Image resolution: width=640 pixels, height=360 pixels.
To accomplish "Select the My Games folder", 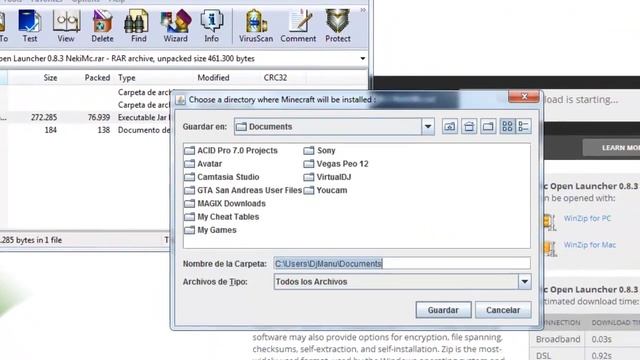I will pos(211,230).
